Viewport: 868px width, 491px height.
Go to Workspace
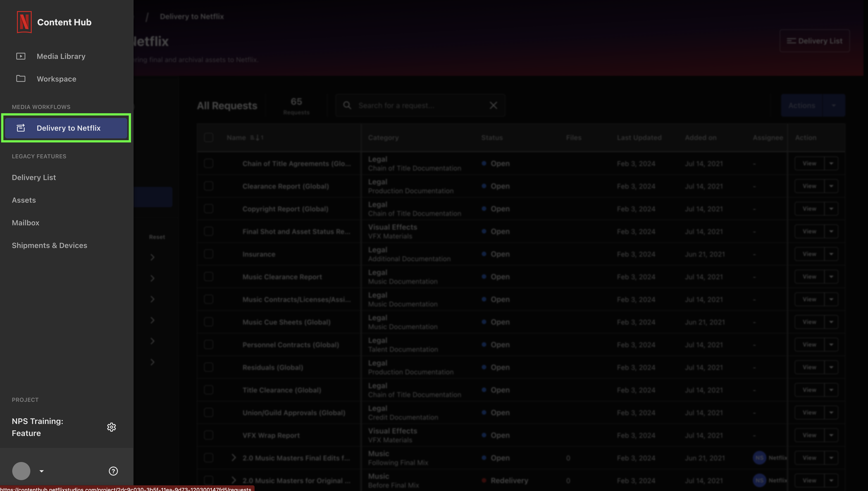tap(57, 79)
